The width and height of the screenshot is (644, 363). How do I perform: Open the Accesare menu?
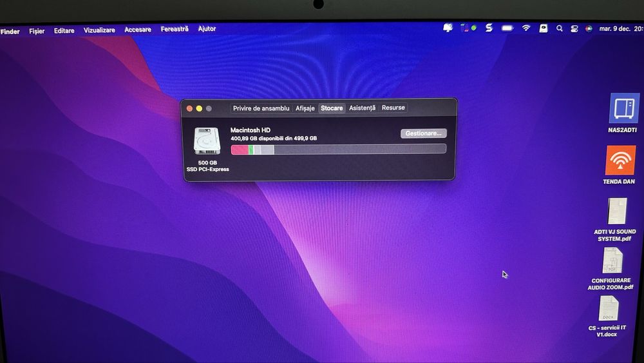[138, 30]
